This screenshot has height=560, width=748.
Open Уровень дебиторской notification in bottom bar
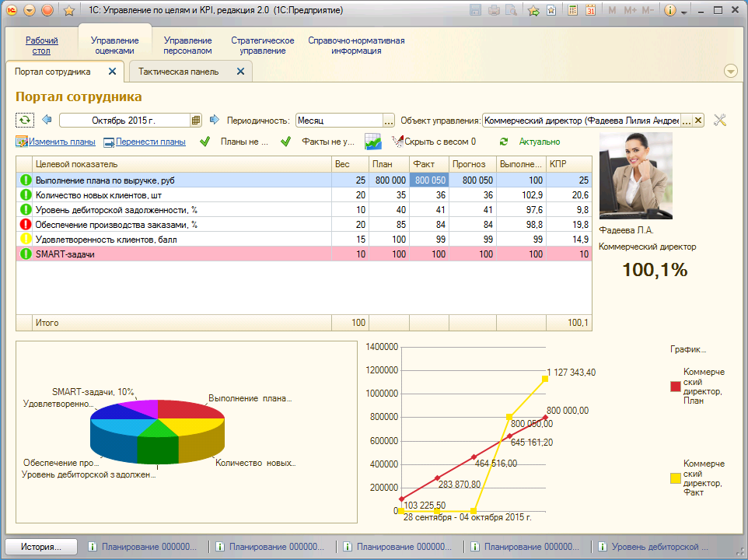[x=655, y=547]
